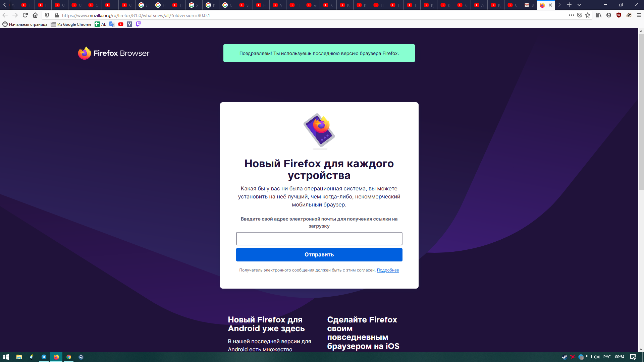Open uBlock Origin extension popup
The width and height of the screenshot is (644, 362).
(x=619, y=15)
